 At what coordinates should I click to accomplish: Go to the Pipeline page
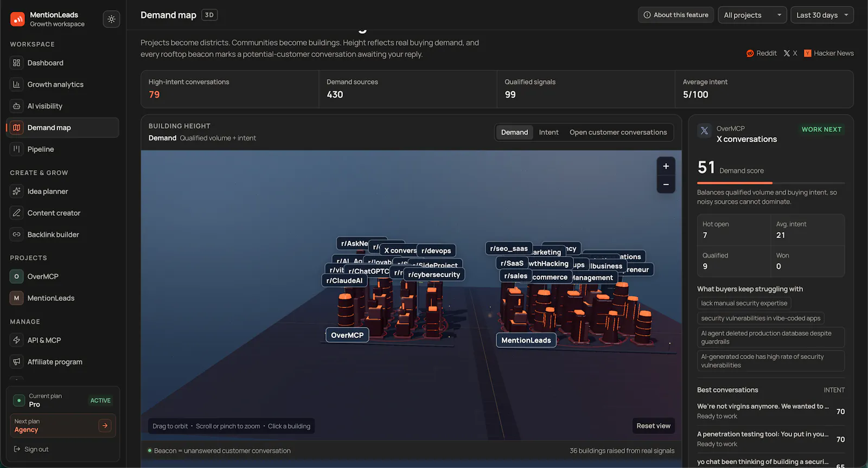click(x=62, y=149)
